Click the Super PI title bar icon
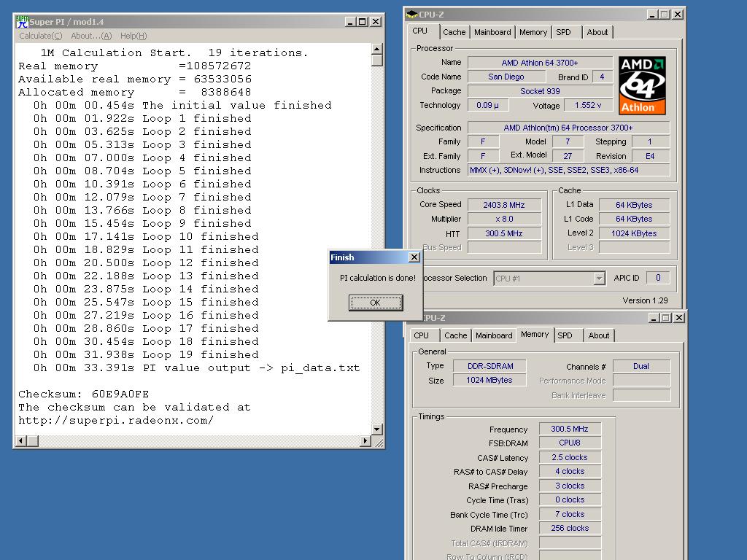The height and width of the screenshot is (560, 747). click(x=22, y=21)
